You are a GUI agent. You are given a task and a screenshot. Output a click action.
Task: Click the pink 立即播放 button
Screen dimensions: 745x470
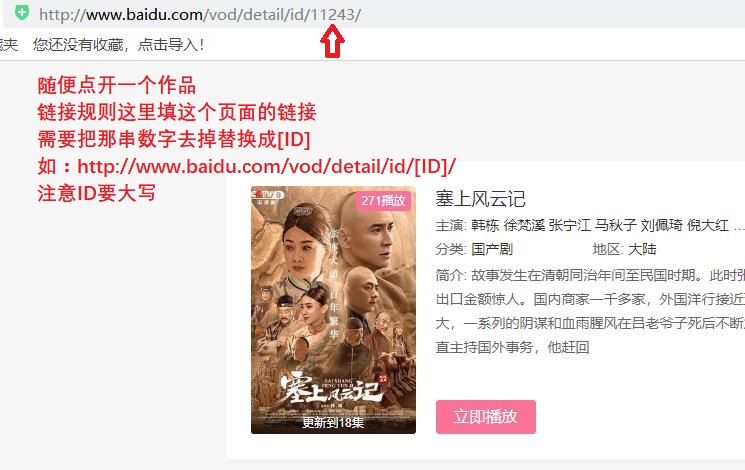point(486,417)
